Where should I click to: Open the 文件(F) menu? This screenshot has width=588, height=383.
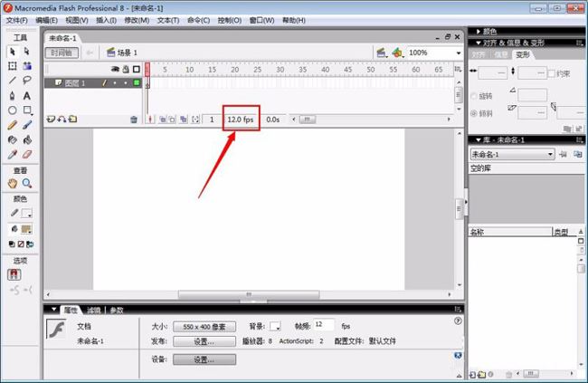click(x=17, y=20)
